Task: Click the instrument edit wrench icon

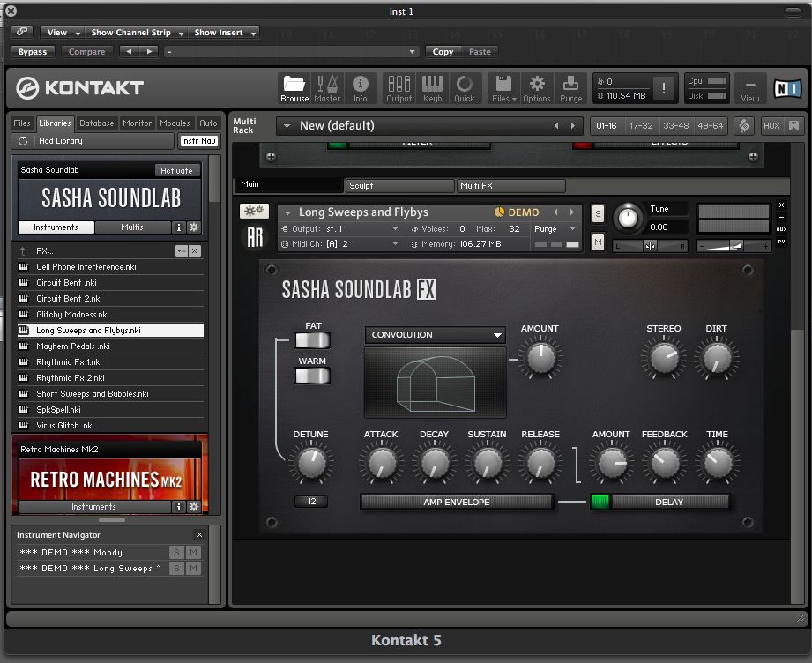Action: point(254,211)
